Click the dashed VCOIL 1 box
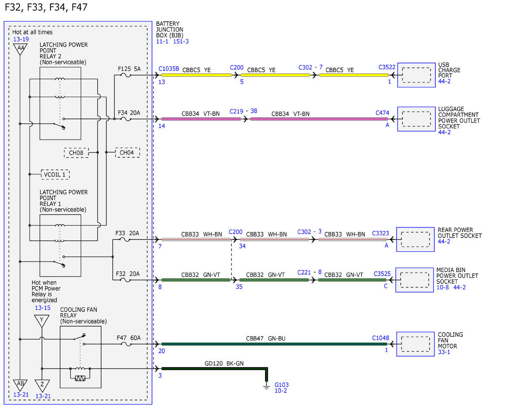This screenshot has width=532, height=411. tap(55, 174)
